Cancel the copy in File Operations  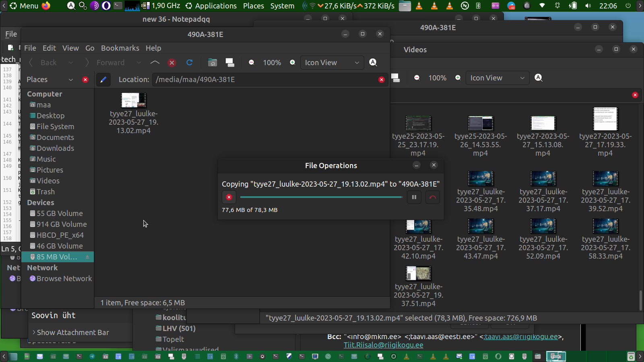pyautogui.click(x=229, y=197)
